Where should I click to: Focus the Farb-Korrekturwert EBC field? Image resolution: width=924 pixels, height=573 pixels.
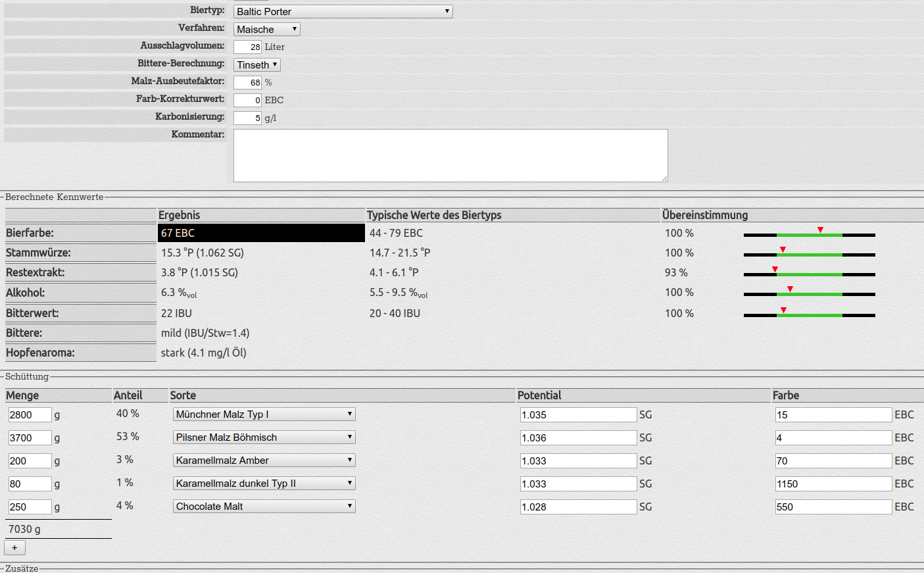click(x=247, y=100)
